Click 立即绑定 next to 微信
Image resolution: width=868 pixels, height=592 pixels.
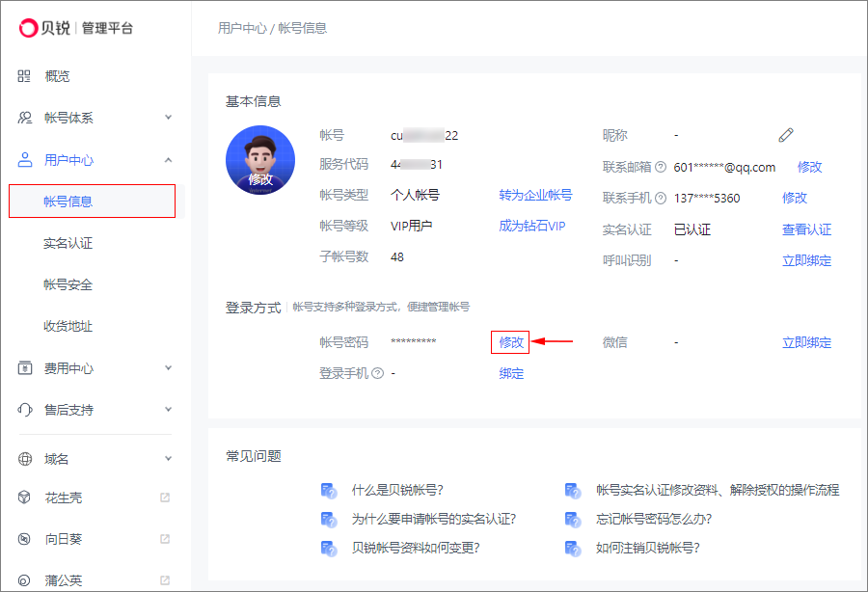806,342
